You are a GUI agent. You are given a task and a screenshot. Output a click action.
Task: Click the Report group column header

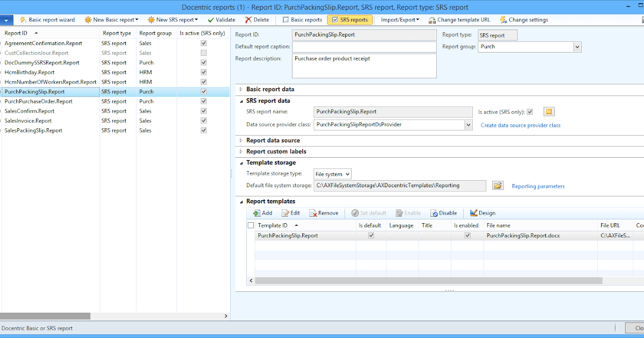click(x=156, y=33)
